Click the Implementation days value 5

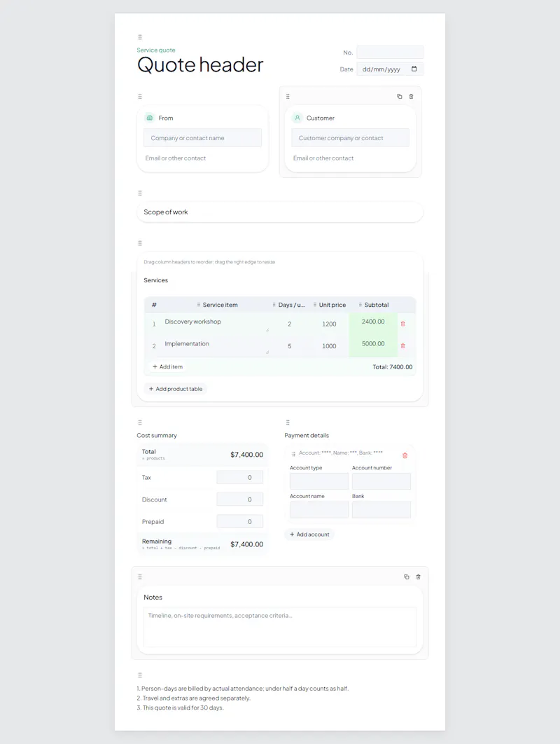(290, 346)
